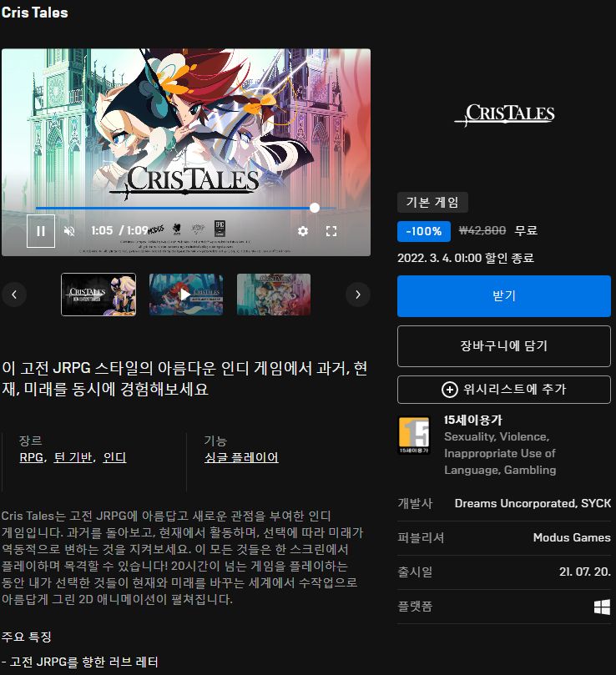The width and height of the screenshot is (616, 675).
Task: Click the 출시일 label
Action: coord(415,572)
